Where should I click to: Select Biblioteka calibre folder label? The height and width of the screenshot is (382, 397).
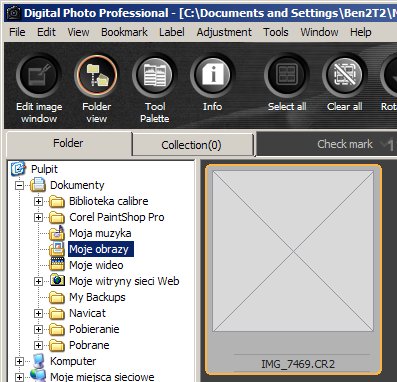tap(109, 201)
